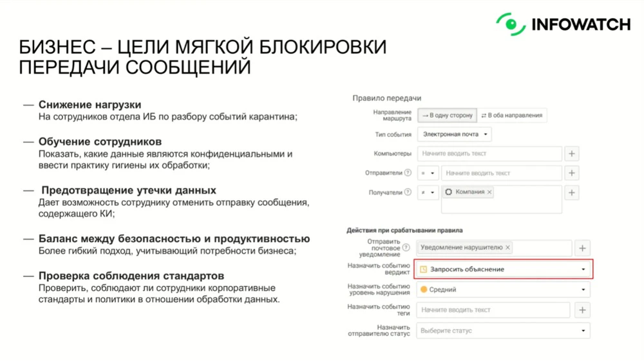
Task: Remove the 'Уведомление нарушителю' tag
Action: [x=507, y=248]
